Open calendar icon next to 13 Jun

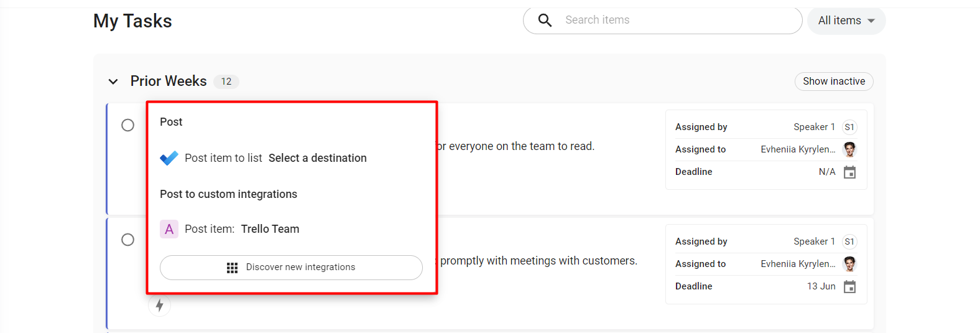click(849, 286)
